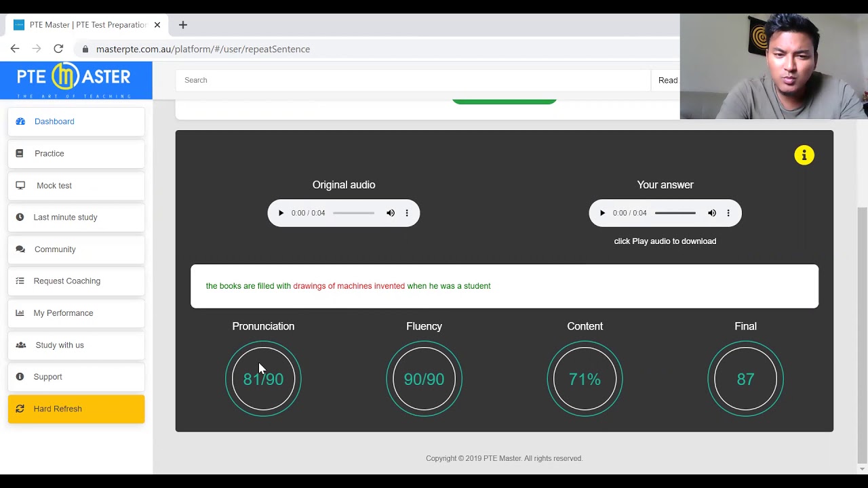Screen dimensions: 868x488
Task: Open Request Coaching page
Action: click(x=76, y=281)
